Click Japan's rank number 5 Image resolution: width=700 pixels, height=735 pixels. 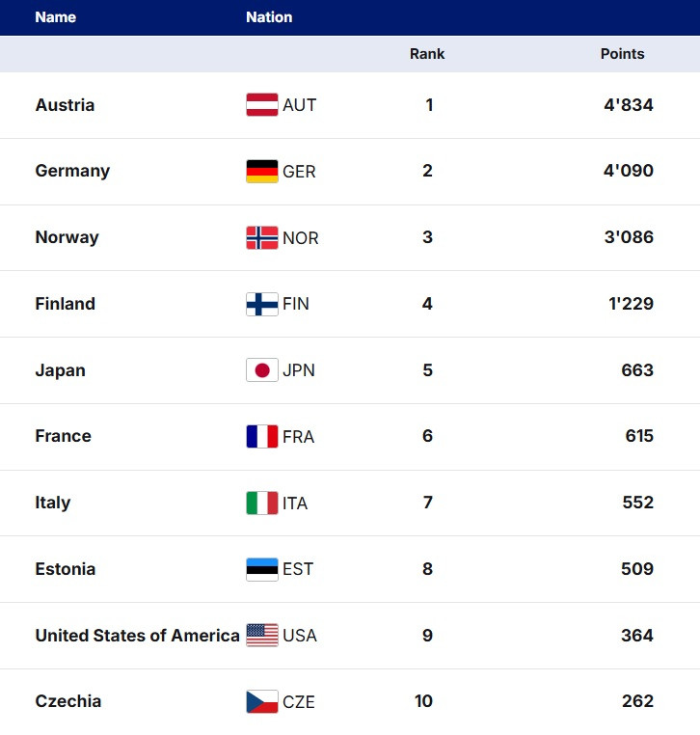(x=427, y=370)
